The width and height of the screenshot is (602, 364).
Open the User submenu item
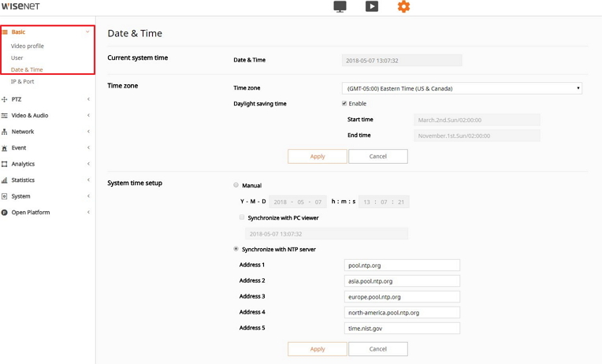[17, 58]
